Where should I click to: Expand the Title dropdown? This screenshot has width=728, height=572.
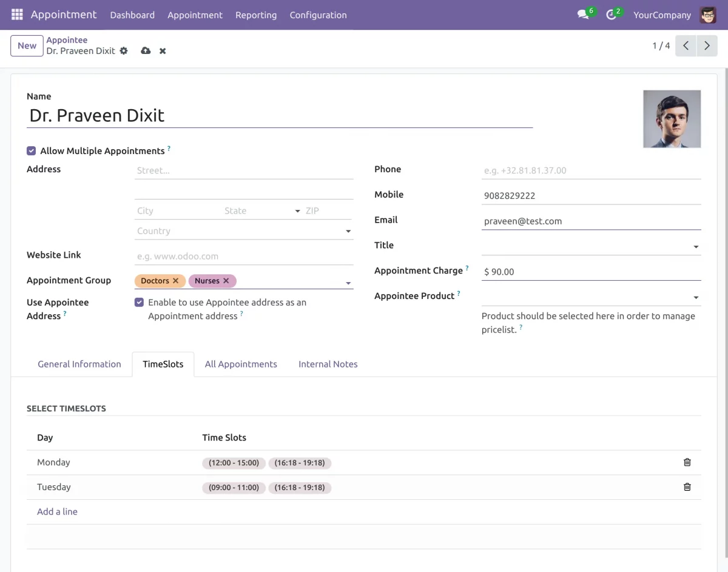tap(695, 247)
